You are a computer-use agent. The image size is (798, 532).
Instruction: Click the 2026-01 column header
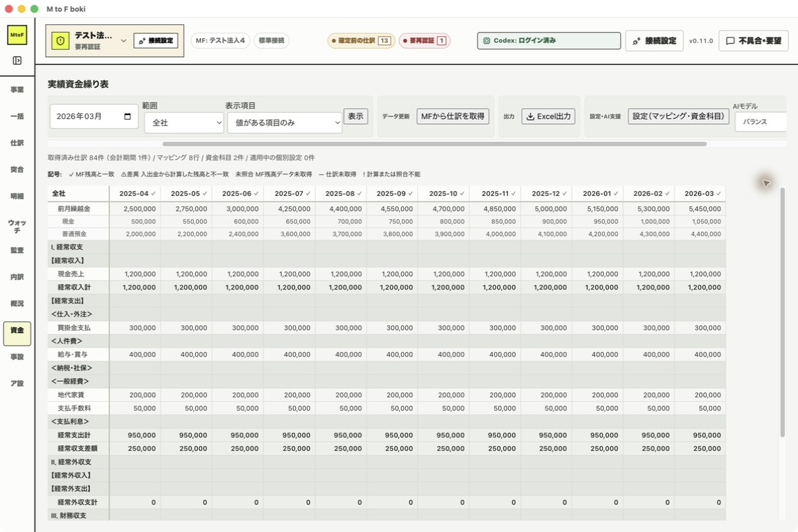coord(598,193)
